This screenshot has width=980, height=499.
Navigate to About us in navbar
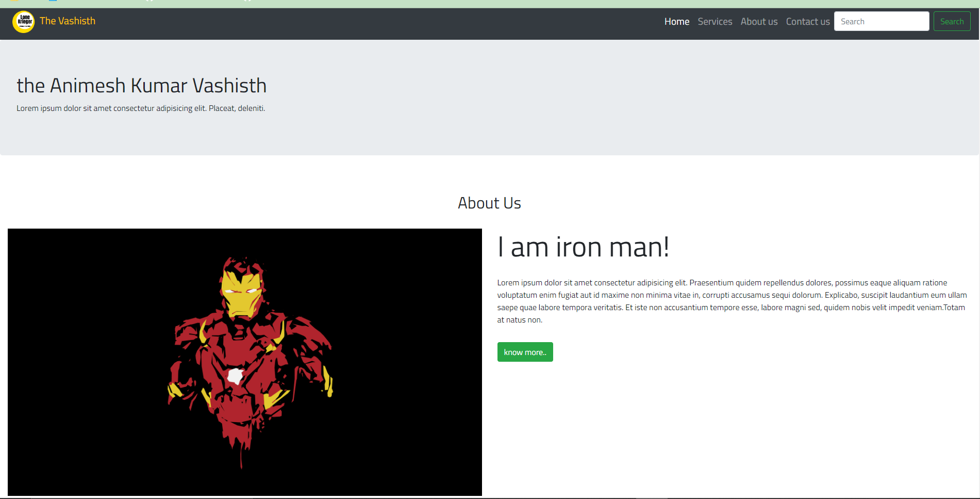pos(759,22)
